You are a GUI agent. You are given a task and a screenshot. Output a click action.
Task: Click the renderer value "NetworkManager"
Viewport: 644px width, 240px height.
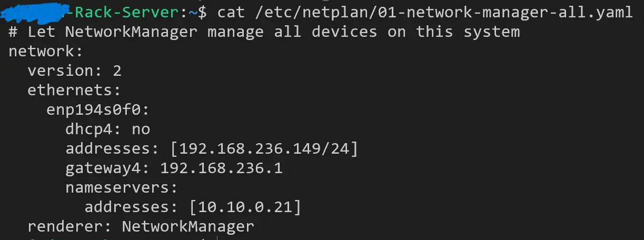point(188,227)
